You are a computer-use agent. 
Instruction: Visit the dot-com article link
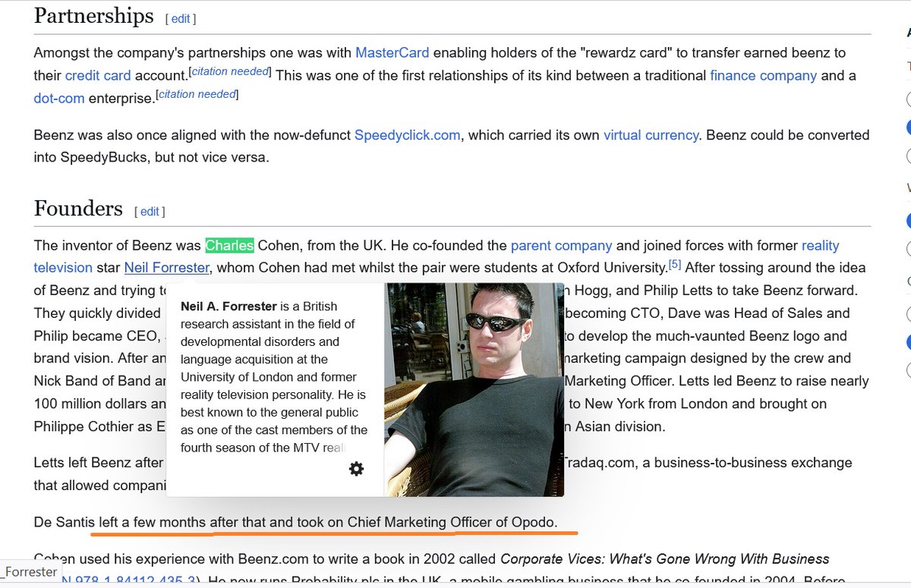click(x=59, y=99)
